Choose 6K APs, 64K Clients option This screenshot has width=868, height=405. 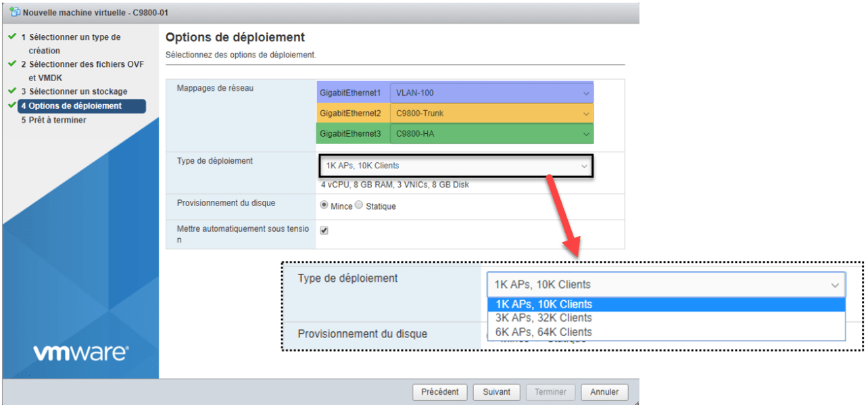click(x=543, y=332)
